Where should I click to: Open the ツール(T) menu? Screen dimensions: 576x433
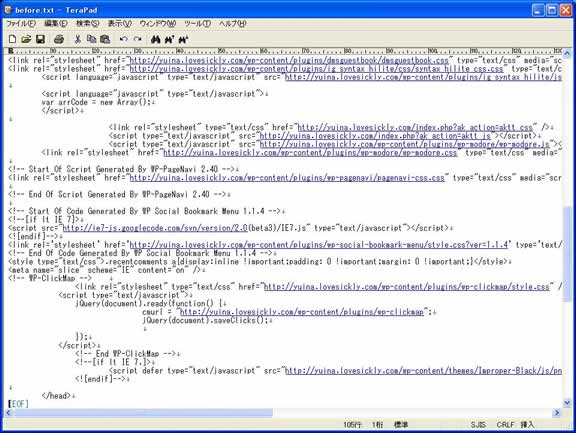(x=197, y=24)
